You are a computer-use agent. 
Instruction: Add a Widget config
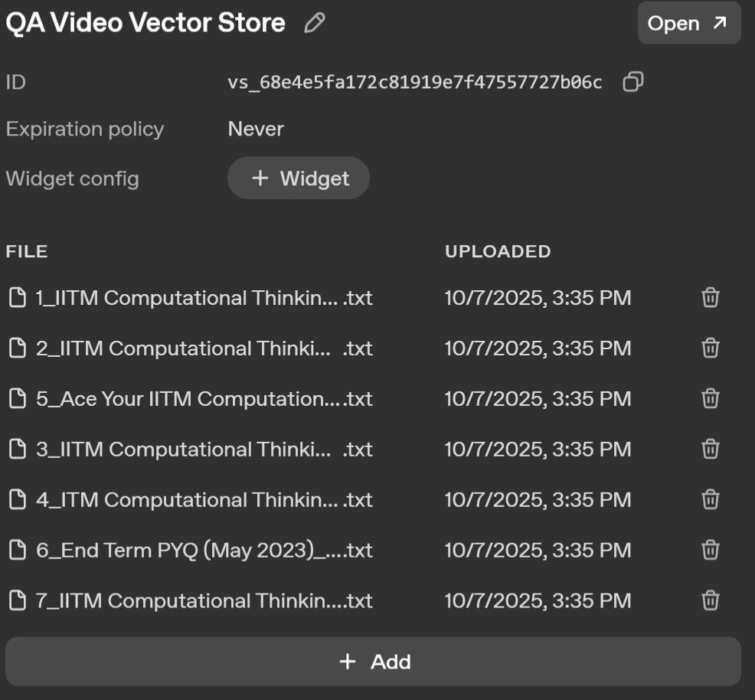point(299,178)
